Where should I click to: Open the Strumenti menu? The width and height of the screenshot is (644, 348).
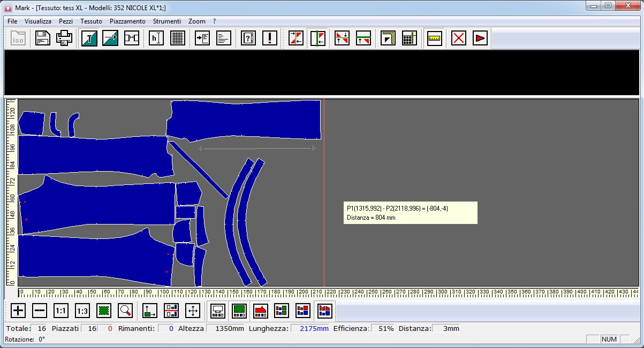click(x=167, y=21)
